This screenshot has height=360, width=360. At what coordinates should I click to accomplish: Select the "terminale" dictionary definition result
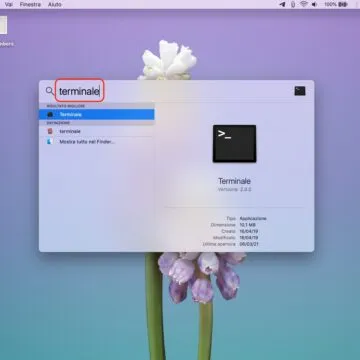(97, 131)
